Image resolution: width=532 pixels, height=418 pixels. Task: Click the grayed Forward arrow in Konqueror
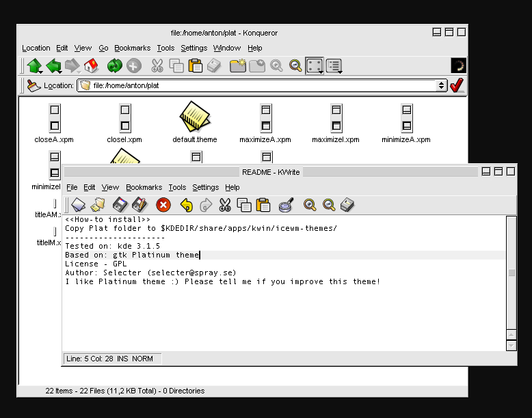click(72, 66)
